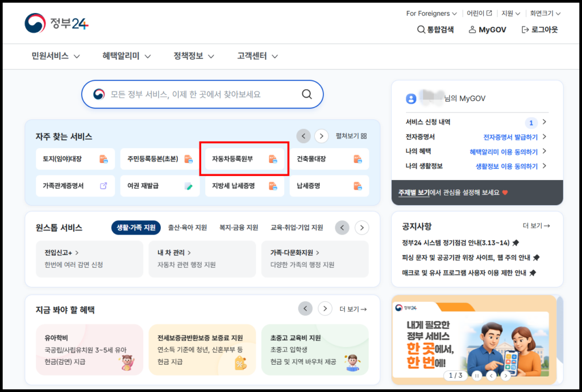Open the 통합검색 magnifier icon
The image size is (582, 392).
tap(420, 30)
